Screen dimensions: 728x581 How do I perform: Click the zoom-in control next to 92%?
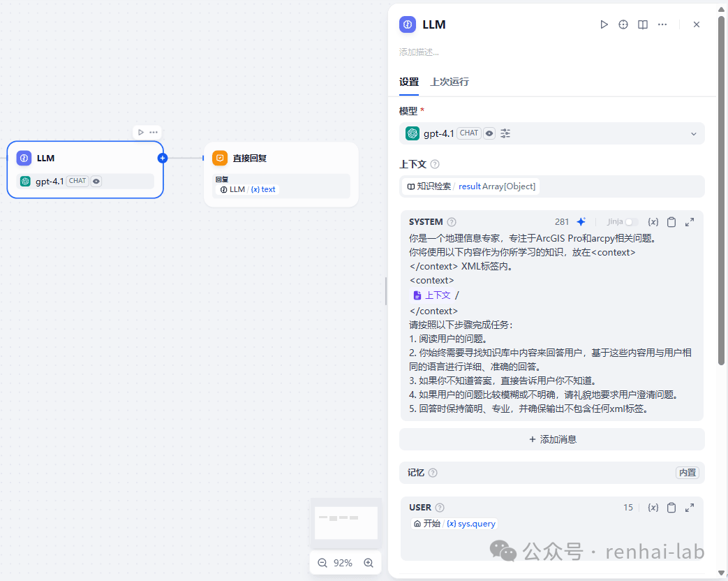[x=369, y=562]
